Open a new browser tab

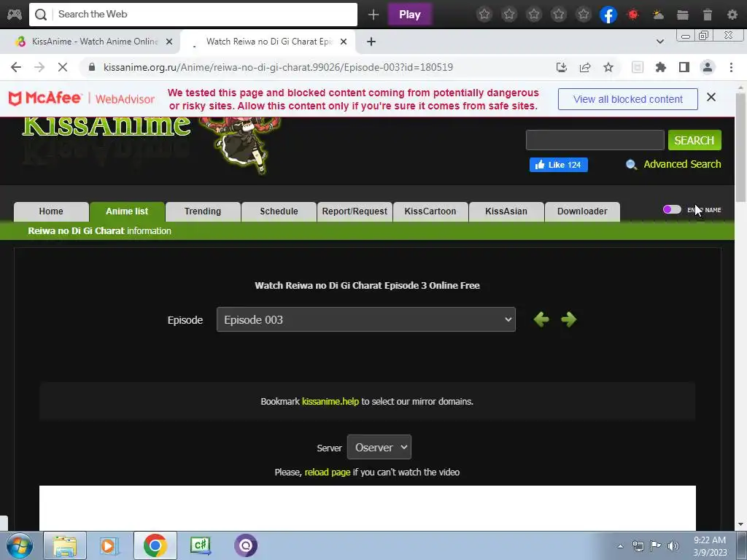[x=371, y=42]
